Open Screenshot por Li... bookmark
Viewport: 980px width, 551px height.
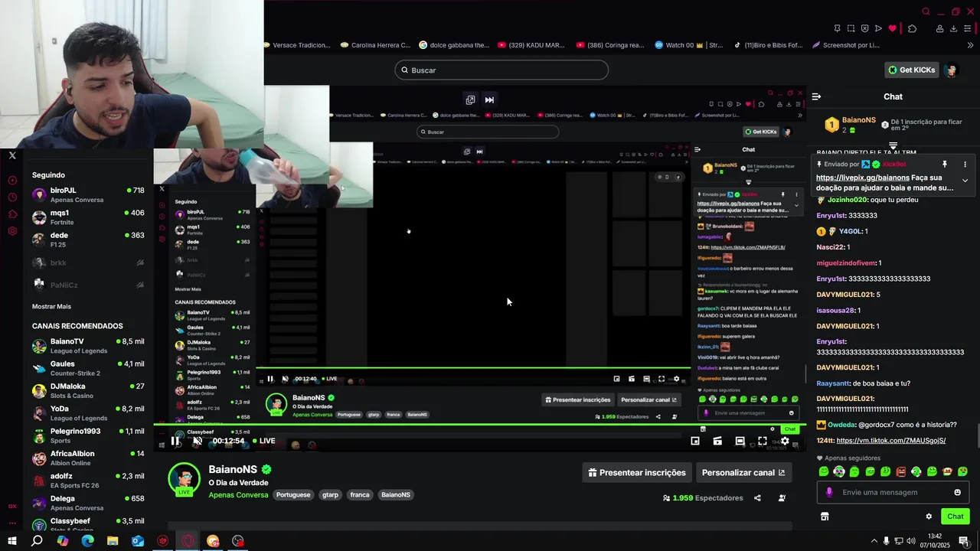tap(845, 45)
